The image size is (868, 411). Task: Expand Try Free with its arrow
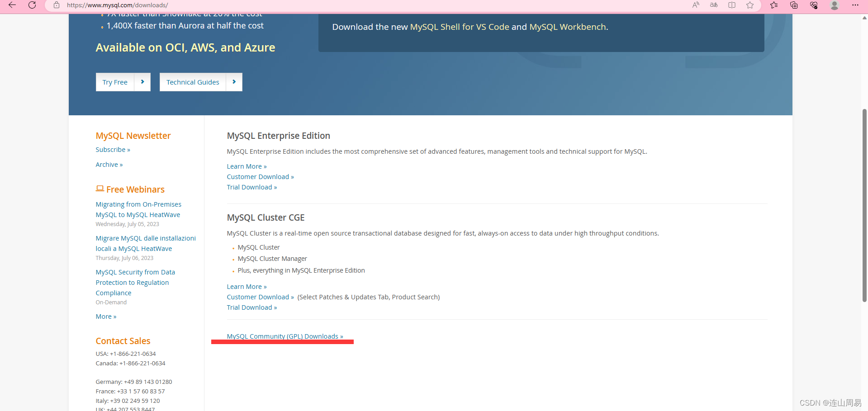pyautogui.click(x=142, y=82)
